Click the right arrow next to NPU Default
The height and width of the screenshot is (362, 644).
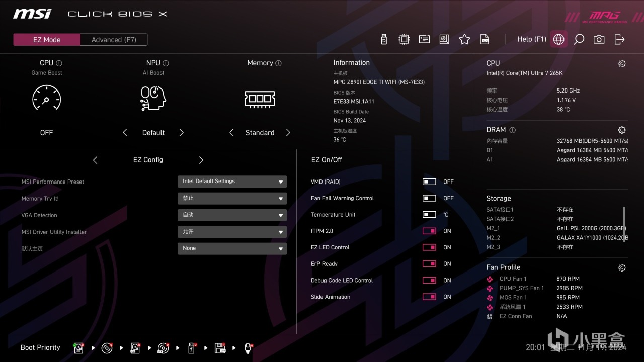[x=182, y=133]
